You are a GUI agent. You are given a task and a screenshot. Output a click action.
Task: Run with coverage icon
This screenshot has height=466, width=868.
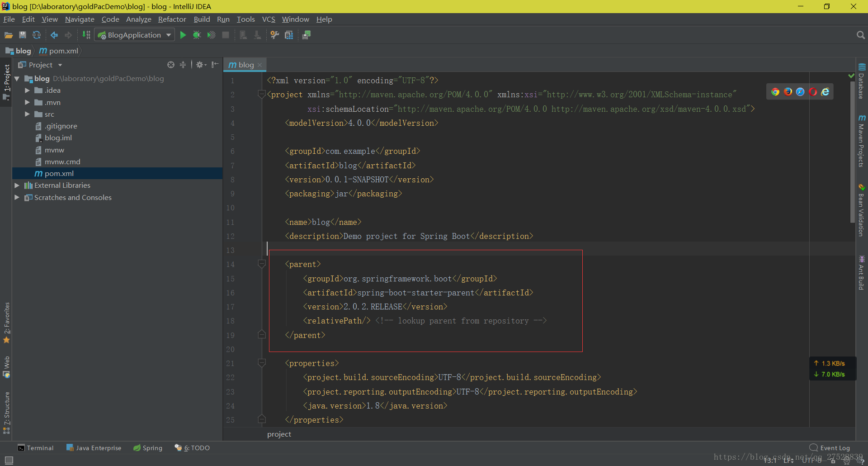click(211, 35)
